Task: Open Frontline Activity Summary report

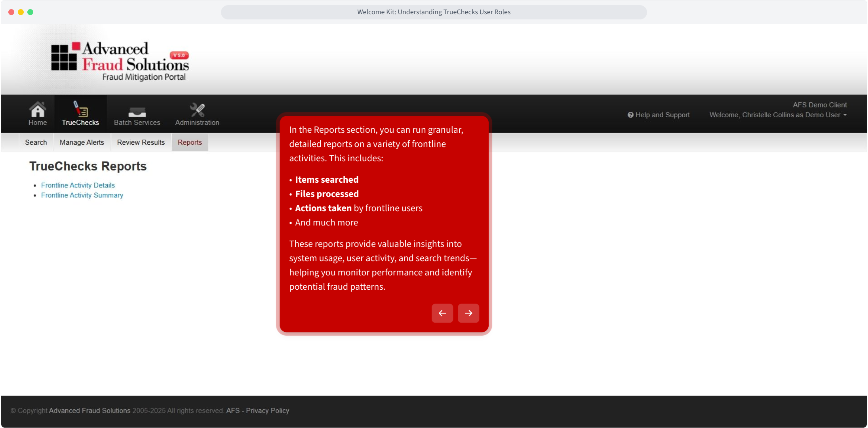Action: [82, 195]
